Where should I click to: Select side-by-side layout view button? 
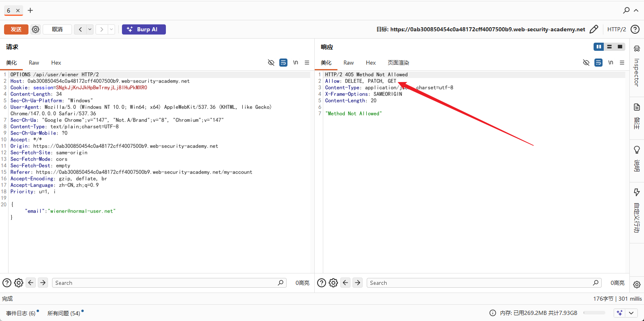pyautogui.click(x=598, y=47)
